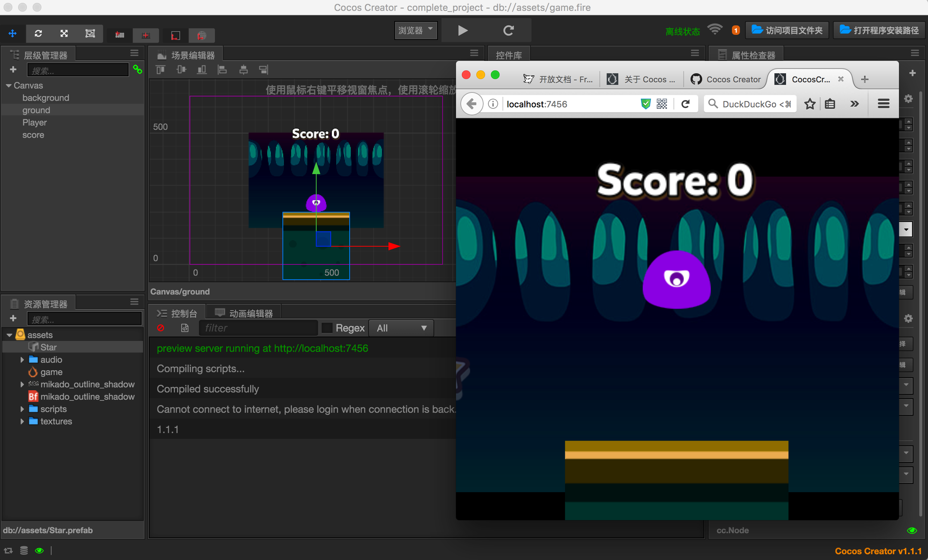This screenshot has width=928, height=560.
Task: Click the QR code icon in address bar
Action: coord(662,104)
